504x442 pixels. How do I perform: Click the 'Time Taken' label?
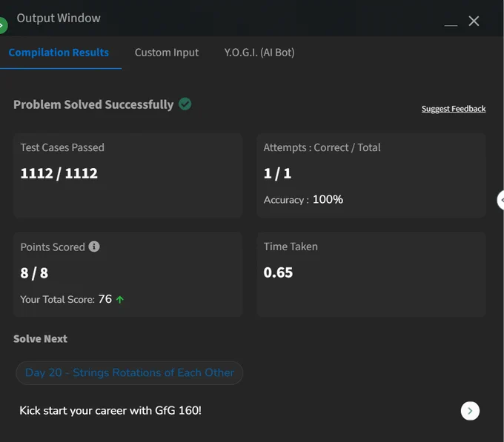pos(291,247)
